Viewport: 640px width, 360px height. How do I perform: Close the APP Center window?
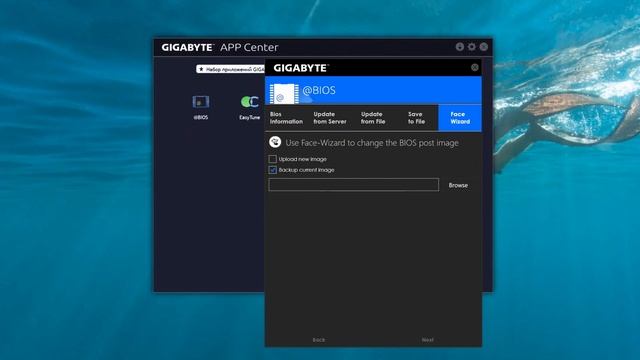click(x=484, y=47)
